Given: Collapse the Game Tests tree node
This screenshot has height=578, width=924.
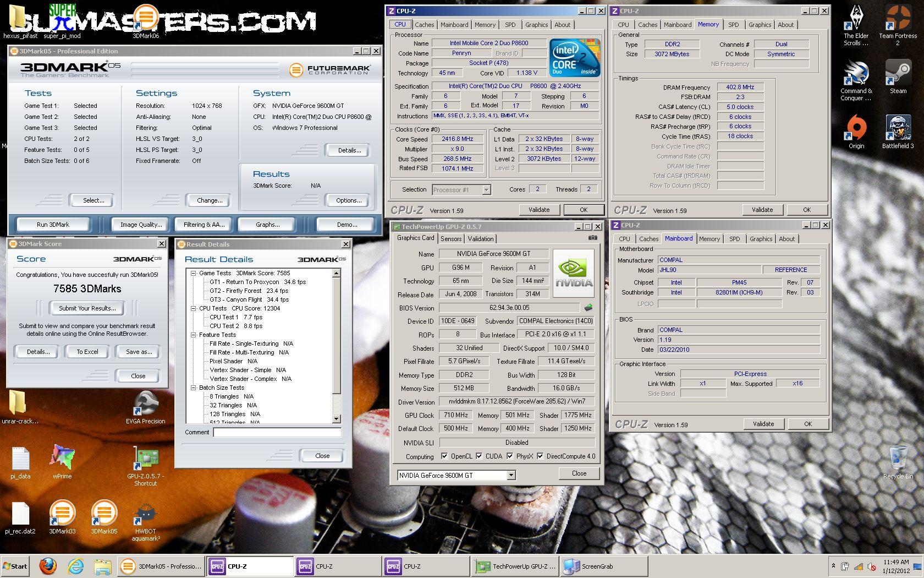Looking at the screenshot, I should pyautogui.click(x=194, y=273).
